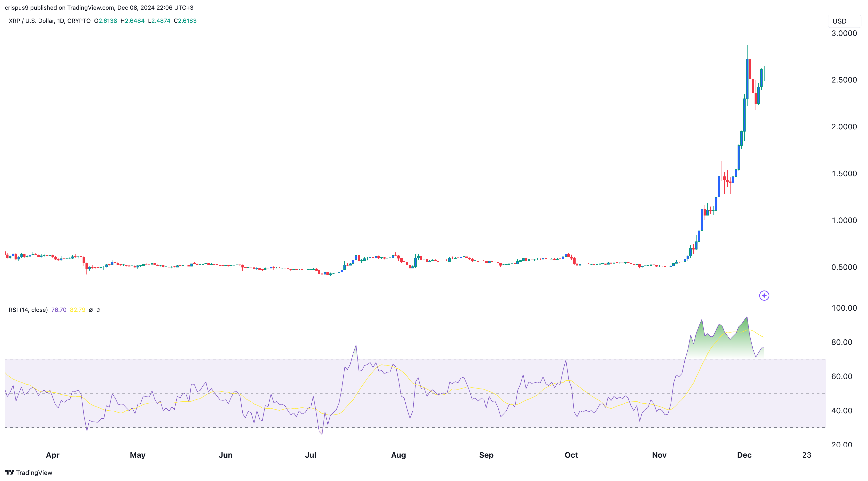The width and height of the screenshot is (868, 481).
Task: Click the RSI (14, close) indicator label
Action: [28, 310]
